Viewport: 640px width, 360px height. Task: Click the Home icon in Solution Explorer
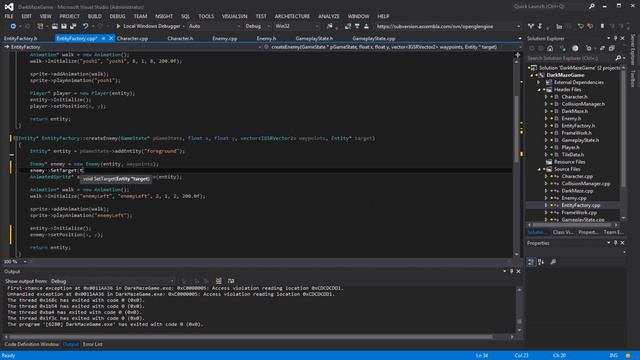pos(550,48)
